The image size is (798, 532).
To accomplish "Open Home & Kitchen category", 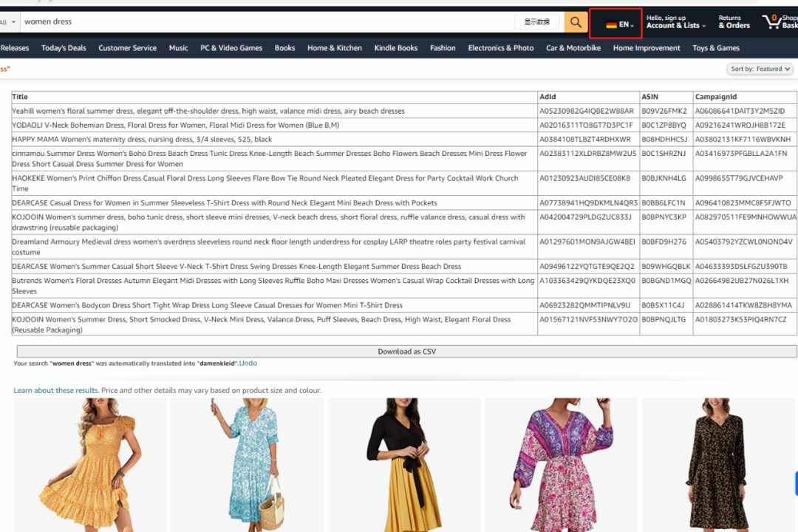I will tap(335, 48).
